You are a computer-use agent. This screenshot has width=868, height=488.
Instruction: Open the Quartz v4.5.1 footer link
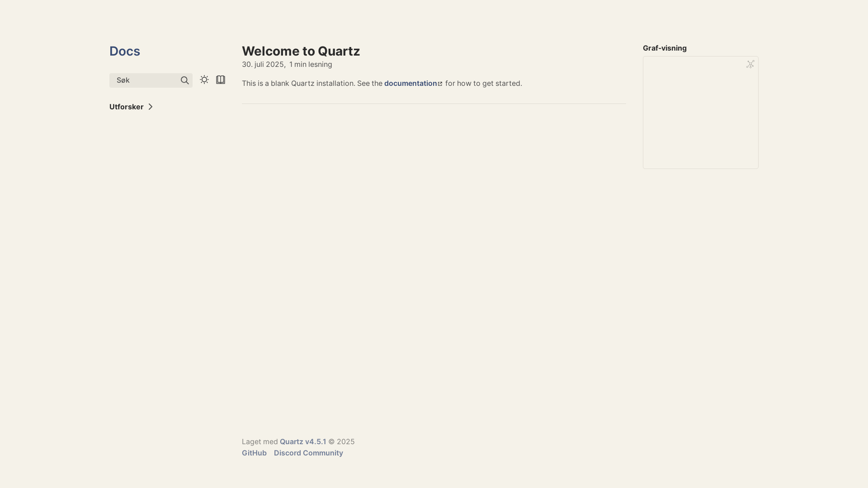[303, 441]
